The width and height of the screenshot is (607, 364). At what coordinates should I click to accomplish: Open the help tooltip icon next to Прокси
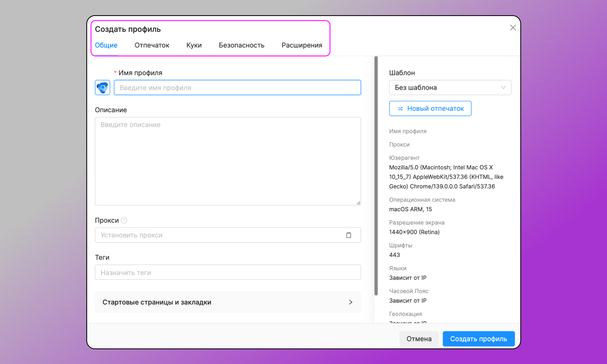(x=124, y=220)
